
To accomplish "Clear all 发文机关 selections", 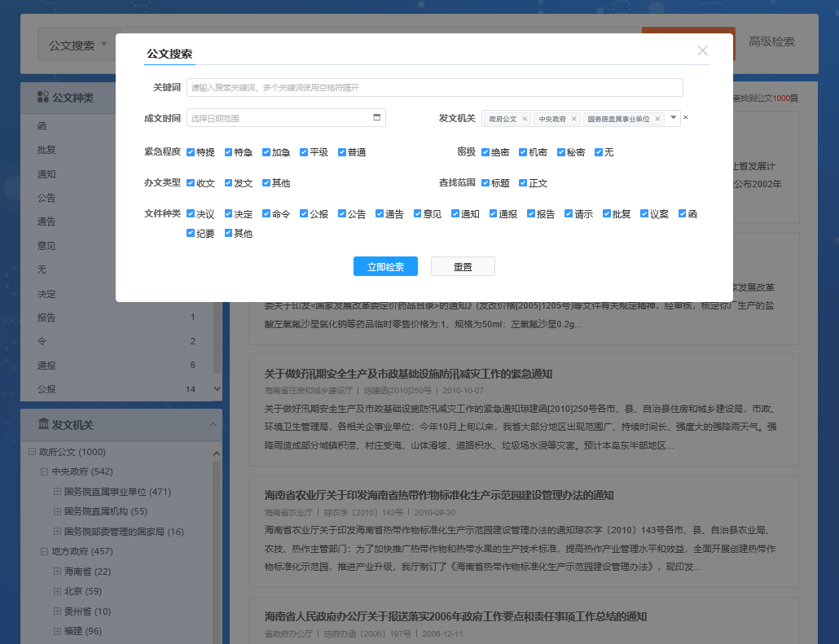I will click(685, 117).
